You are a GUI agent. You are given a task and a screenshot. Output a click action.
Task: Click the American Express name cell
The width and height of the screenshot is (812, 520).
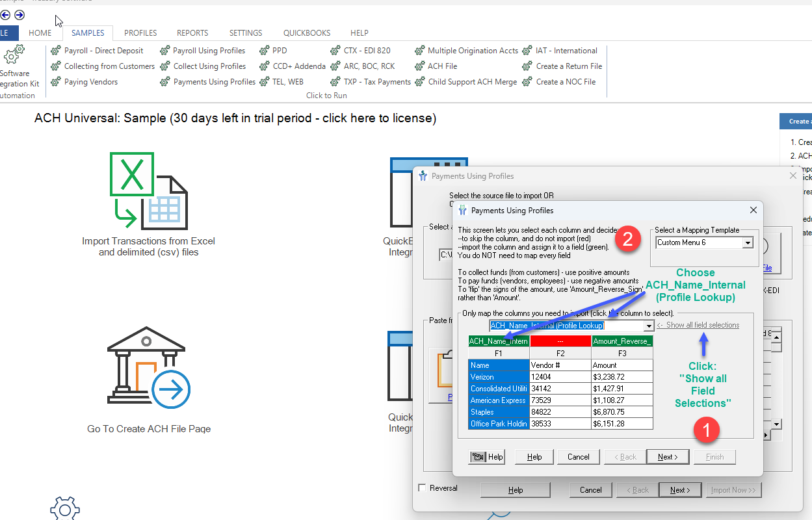499,400
